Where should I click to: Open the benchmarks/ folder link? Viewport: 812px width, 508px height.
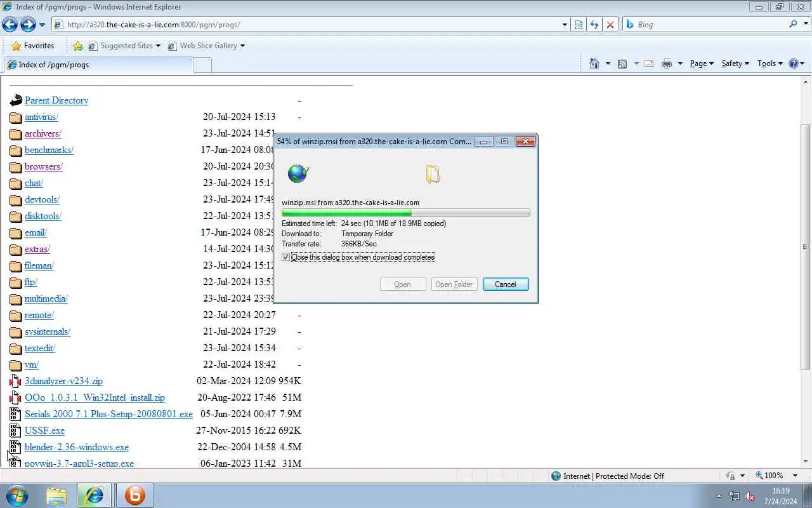(x=49, y=150)
